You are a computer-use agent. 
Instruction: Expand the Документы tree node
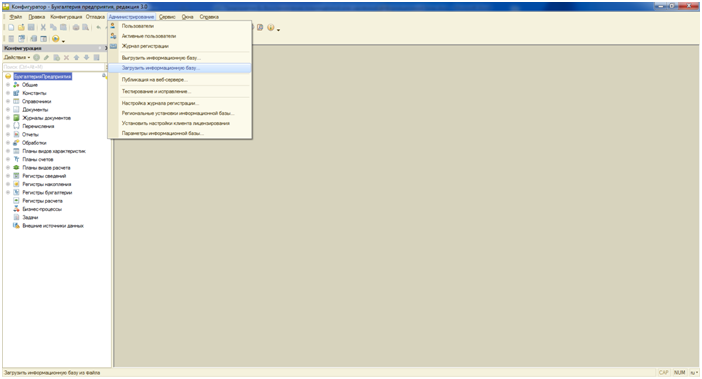pyautogui.click(x=8, y=110)
